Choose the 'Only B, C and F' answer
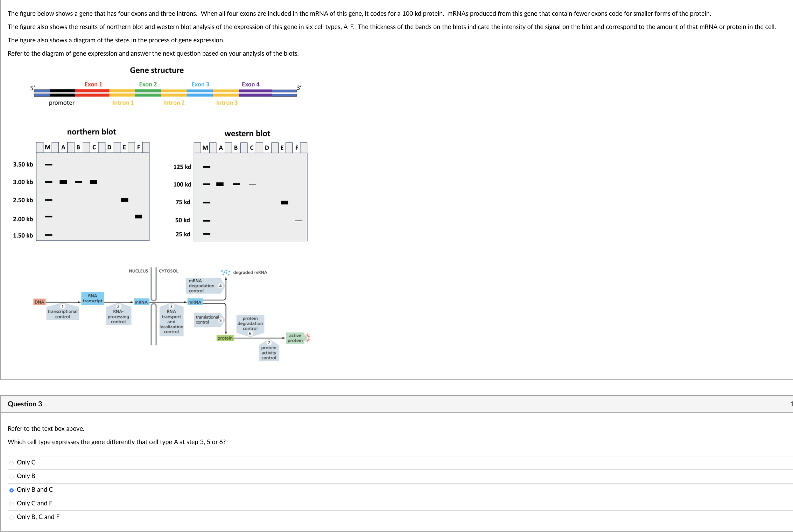This screenshot has height=532, width=793. (12, 517)
